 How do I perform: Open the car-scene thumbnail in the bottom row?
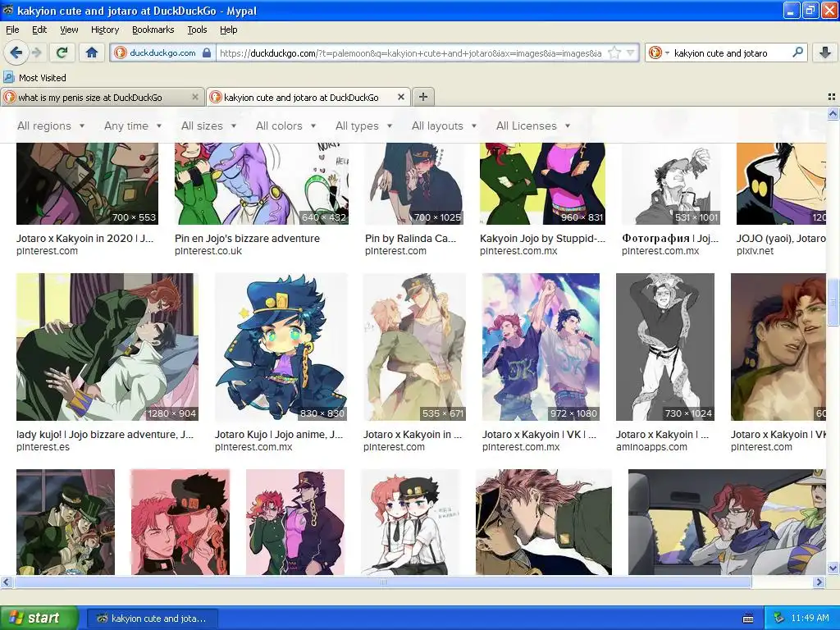coord(727,523)
